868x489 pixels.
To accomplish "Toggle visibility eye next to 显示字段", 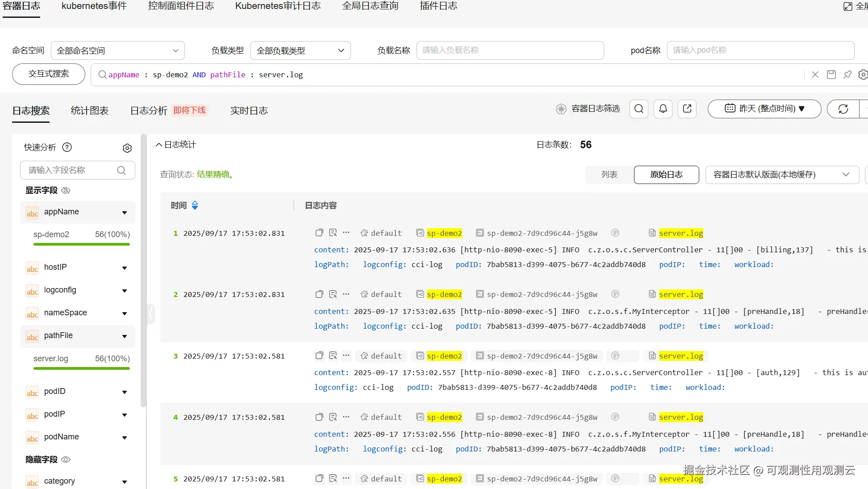I will (x=66, y=191).
